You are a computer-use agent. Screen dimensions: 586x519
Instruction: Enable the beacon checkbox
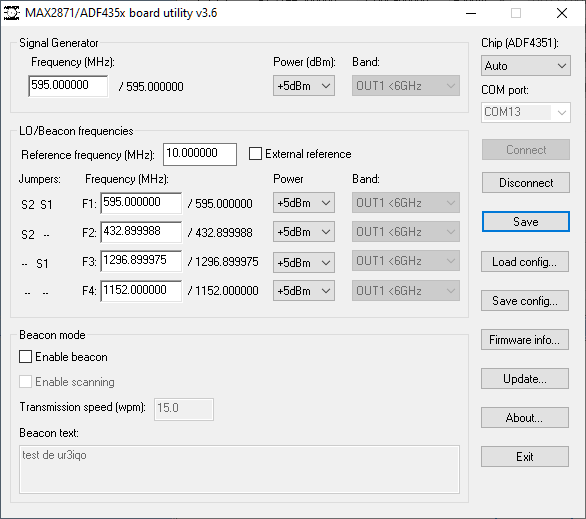[25, 356]
